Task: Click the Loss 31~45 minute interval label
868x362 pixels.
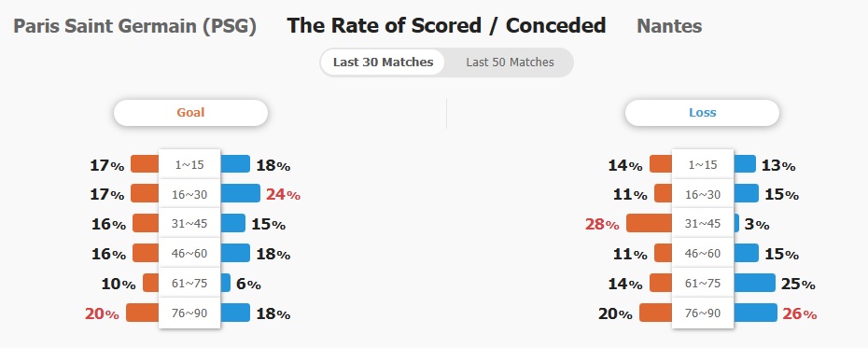Action: [703, 224]
